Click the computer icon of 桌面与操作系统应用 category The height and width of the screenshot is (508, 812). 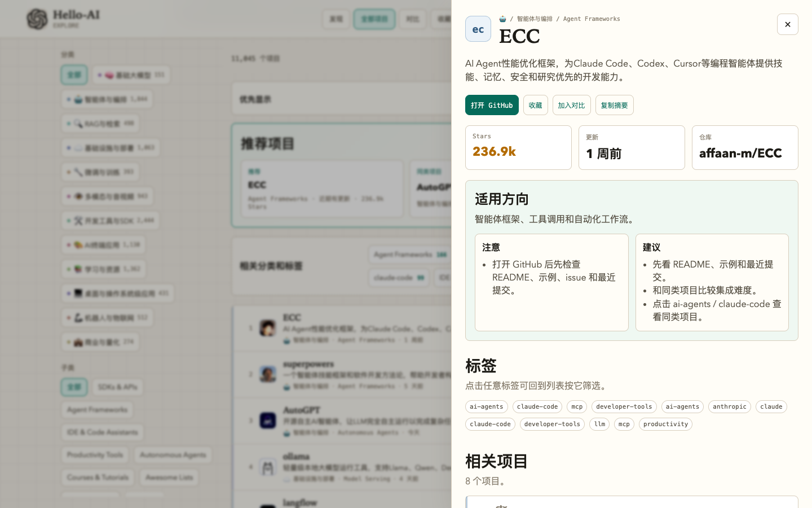click(78, 294)
